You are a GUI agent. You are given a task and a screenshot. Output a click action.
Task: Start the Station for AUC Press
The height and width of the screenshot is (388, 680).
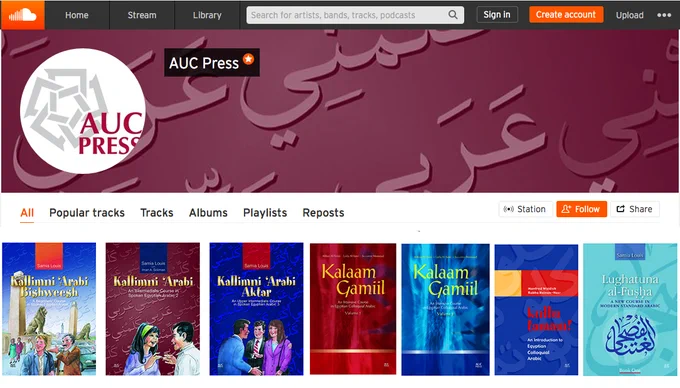pyautogui.click(x=525, y=209)
